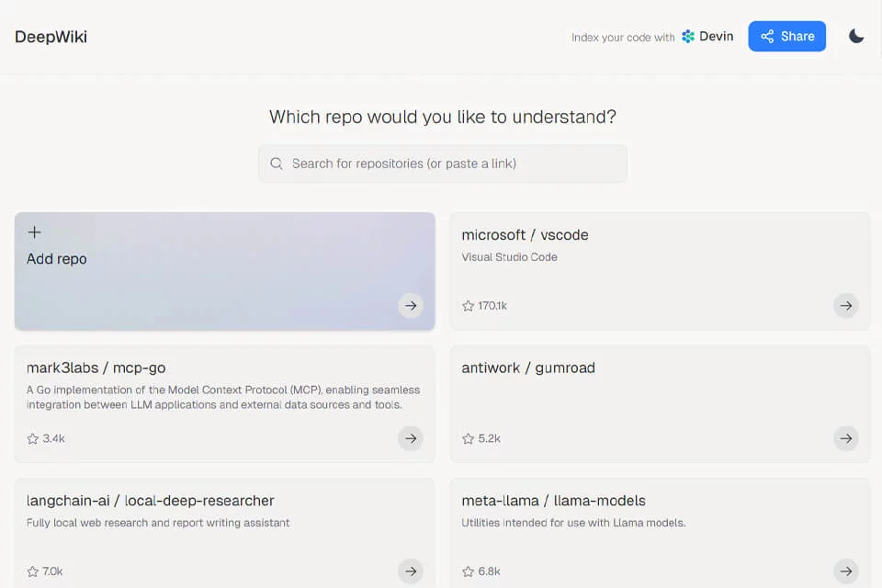Click the Llama models utilities description
Screen dimensions: 882x588
tap(573, 523)
